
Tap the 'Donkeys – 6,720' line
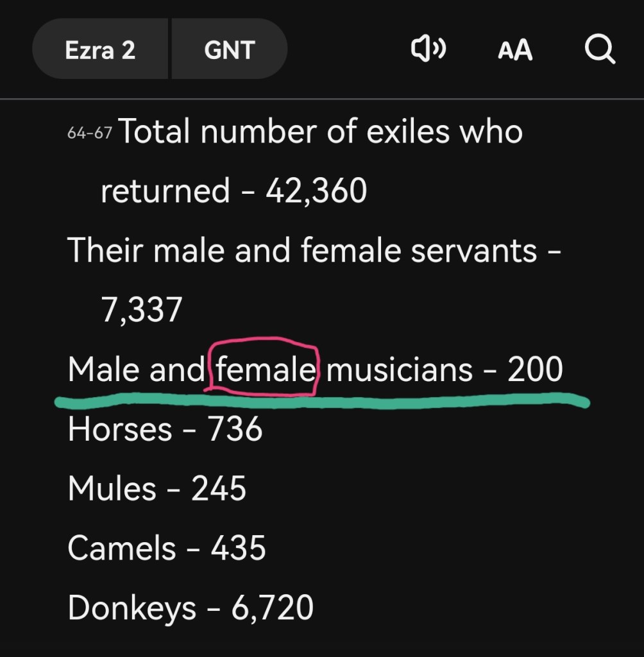click(x=190, y=608)
